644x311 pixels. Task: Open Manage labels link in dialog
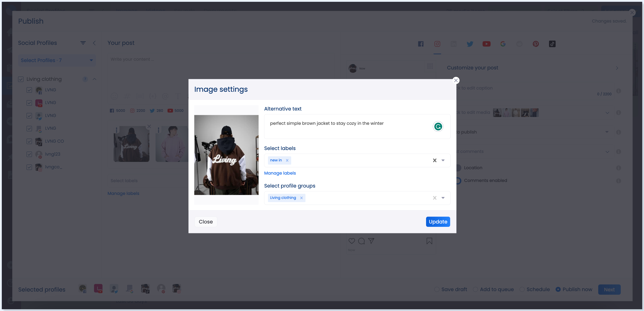pyautogui.click(x=280, y=173)
